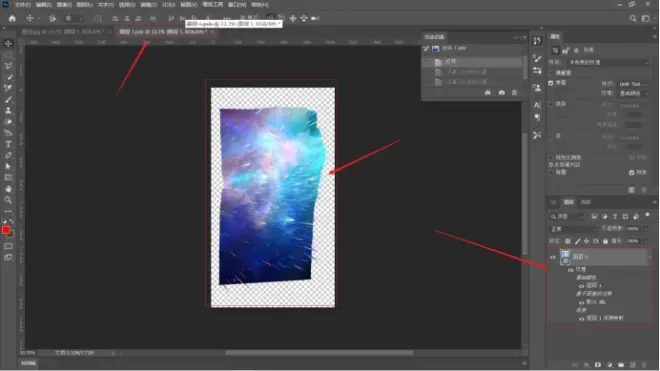The image size is (660, 371).
Task: Select the Hand tool
Action: 8,189
